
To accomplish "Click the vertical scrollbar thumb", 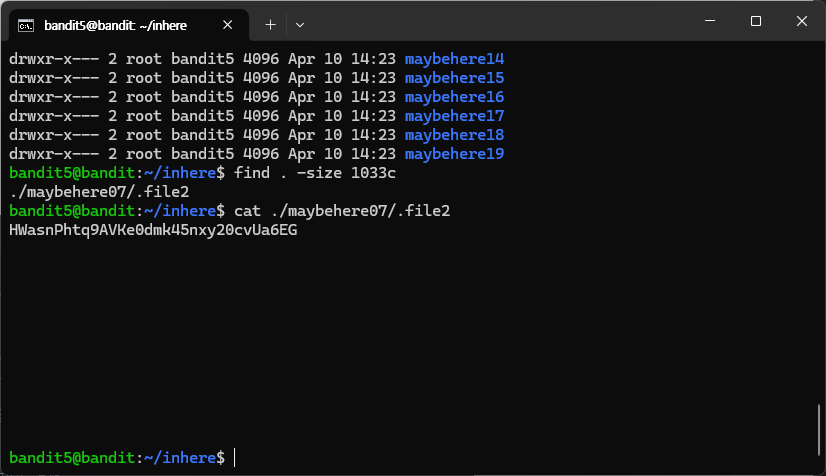I will tap(819, 430).
